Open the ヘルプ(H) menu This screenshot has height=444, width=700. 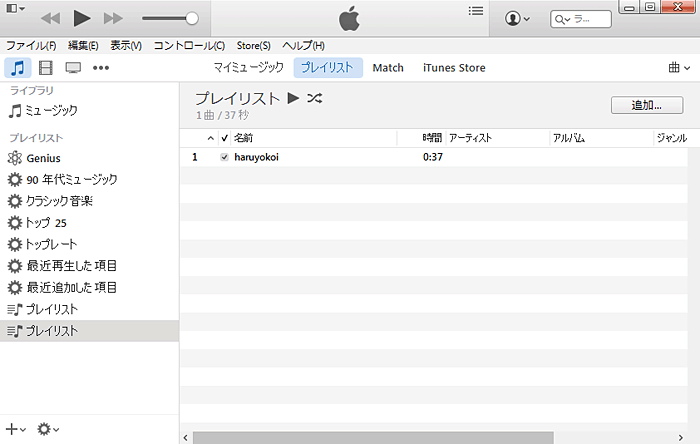pyautogui.click(x=304, y=46)
